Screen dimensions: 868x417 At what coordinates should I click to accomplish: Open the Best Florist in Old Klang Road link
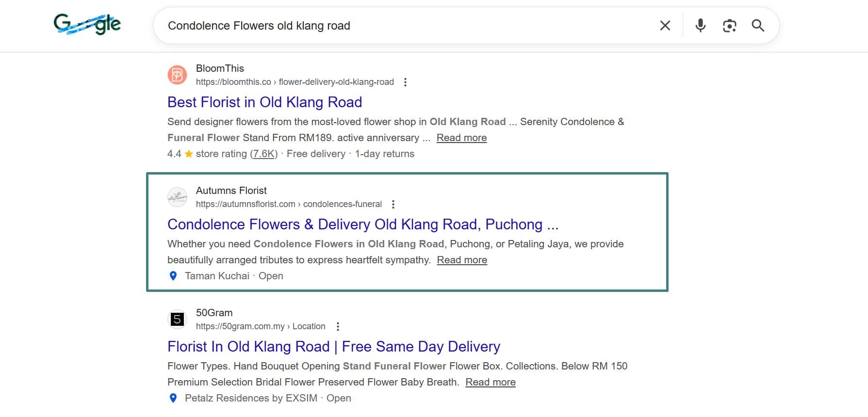(264, 102)
